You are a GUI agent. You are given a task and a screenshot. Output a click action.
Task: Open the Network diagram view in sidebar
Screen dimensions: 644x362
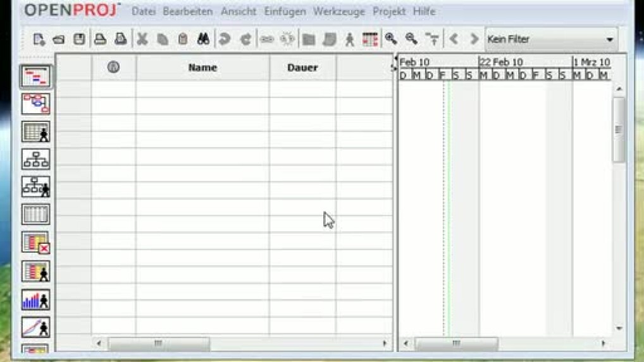(x=35, y=104)
